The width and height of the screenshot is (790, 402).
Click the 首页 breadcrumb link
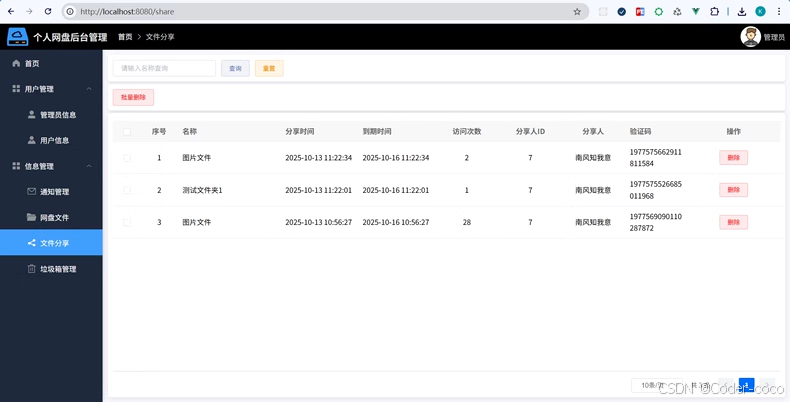point(125,37)
